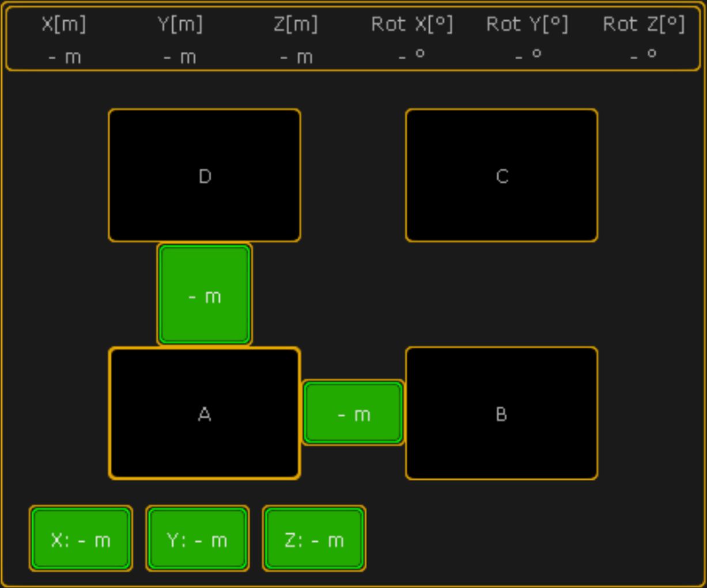The image size is (707, 588).
Task: Click green distance field between D and A
Action: pyautogui.click(x=205, y=295)
